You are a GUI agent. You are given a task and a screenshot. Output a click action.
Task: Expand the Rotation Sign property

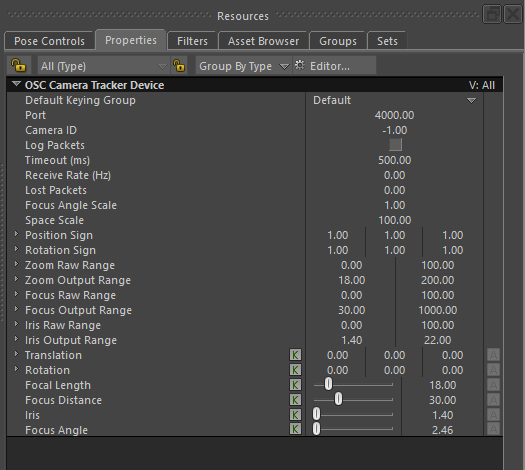[x=16, y=249]
